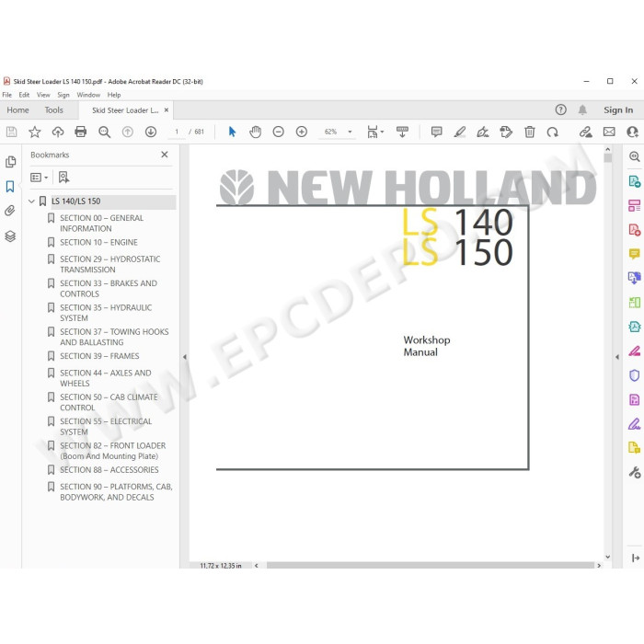The height and width of the screenshot is (644, 644).
Task: Switch to the Home tab
Action: point(17,110)
